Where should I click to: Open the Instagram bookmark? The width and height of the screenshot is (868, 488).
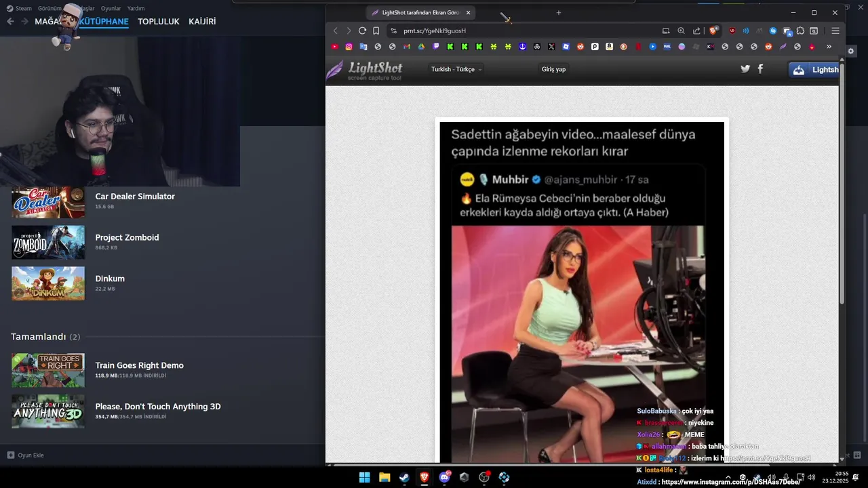[349, 47]
